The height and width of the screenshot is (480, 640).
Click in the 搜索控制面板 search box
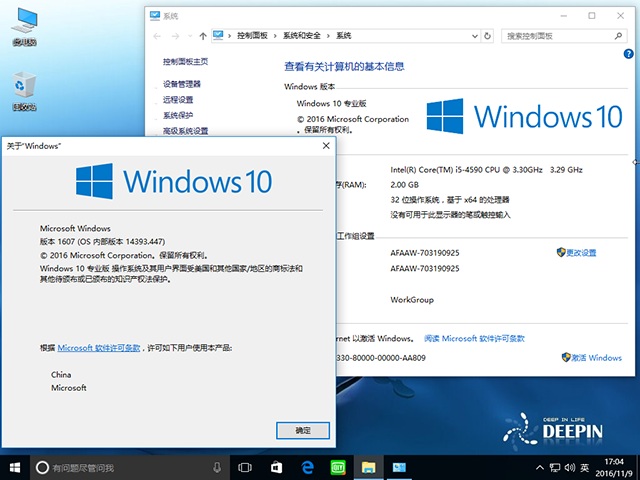pyautogui.click(x=560, y=36)
